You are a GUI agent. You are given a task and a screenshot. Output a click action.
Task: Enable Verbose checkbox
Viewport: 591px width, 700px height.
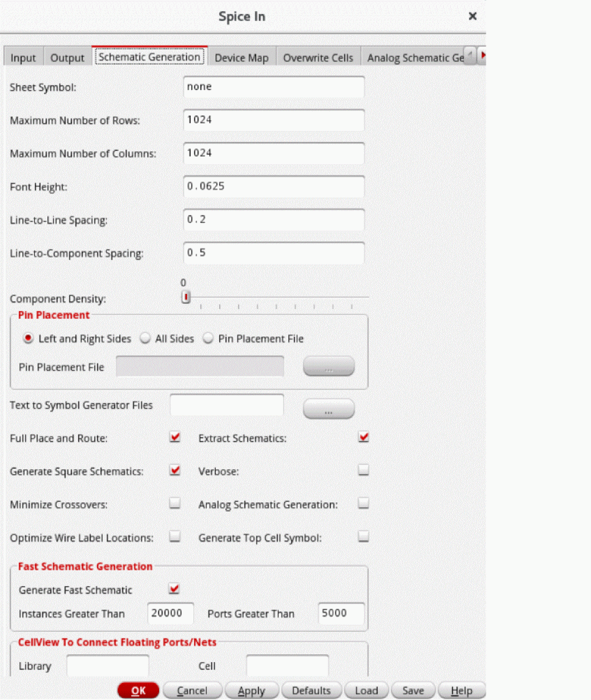[364, 470]
